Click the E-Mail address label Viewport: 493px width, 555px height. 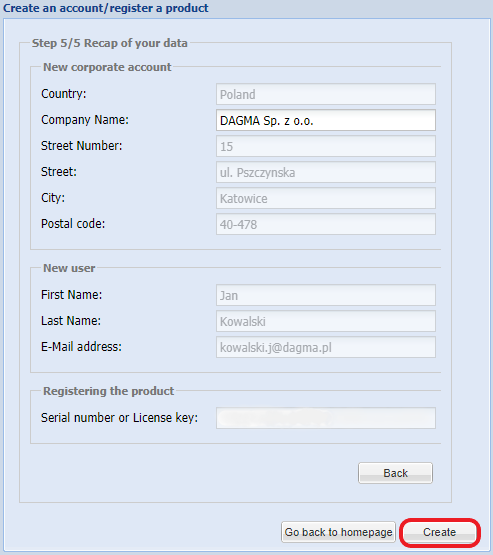[81, 347]
